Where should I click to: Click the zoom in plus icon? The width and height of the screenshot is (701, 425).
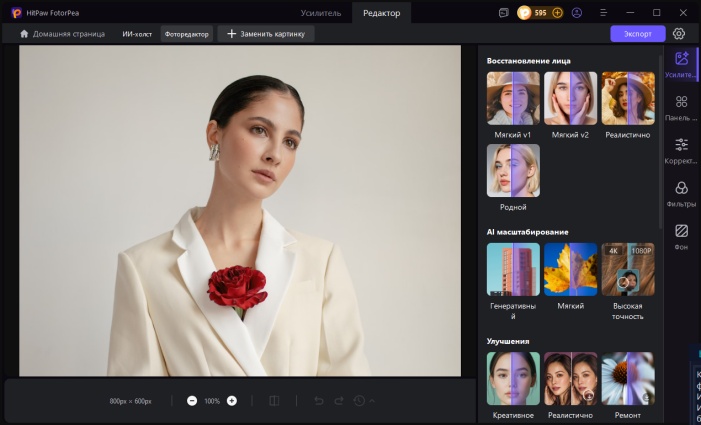pyautogui.click(x=232, y=401)
